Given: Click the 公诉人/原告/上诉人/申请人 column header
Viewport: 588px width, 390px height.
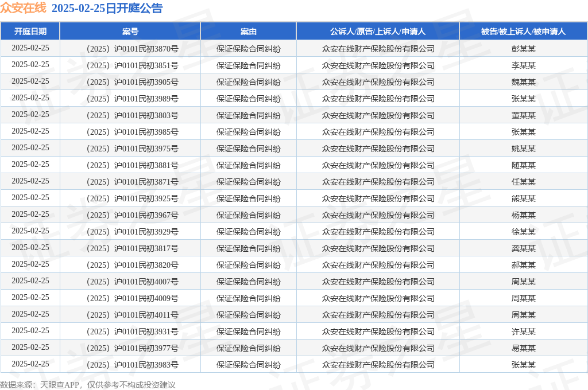Looking at the screenshot, I should coord(378,32).
